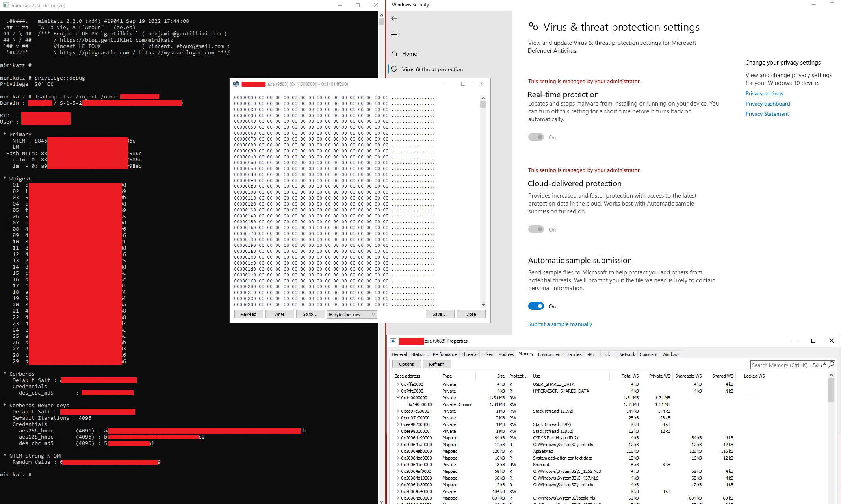
Task: Click the hex editor vertical scrollbar thumb
Action: pyautogui.click(x=483, y=104)
